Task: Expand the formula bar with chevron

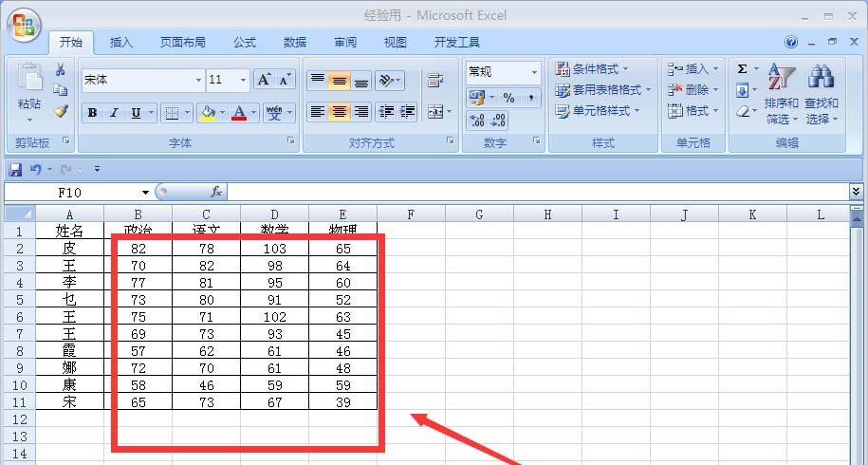Action: (x=857, y=192)
